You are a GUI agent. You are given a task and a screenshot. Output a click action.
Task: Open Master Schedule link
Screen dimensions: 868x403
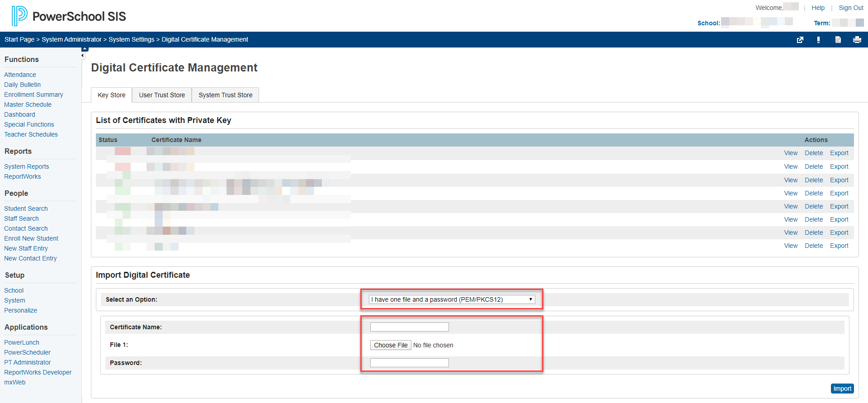tap(28, 104)
